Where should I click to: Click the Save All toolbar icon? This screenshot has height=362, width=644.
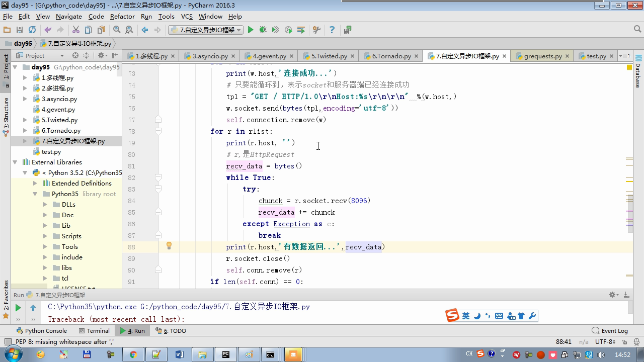point(20,30)
